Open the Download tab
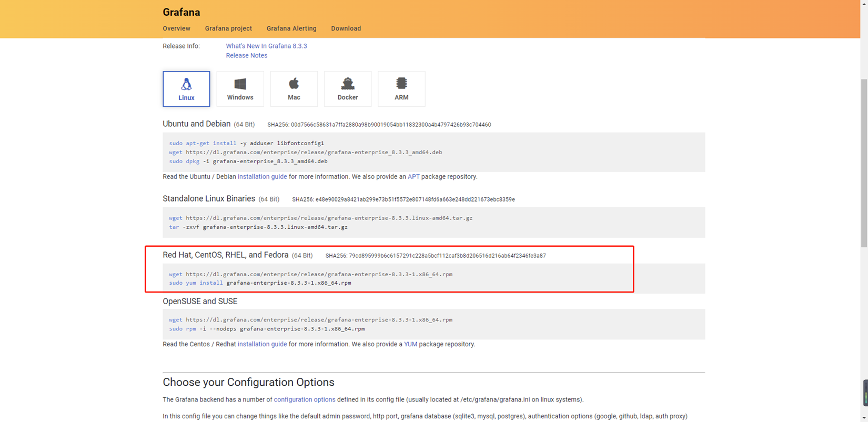Screen dimensions: 868x422 (x=346, y=28)
